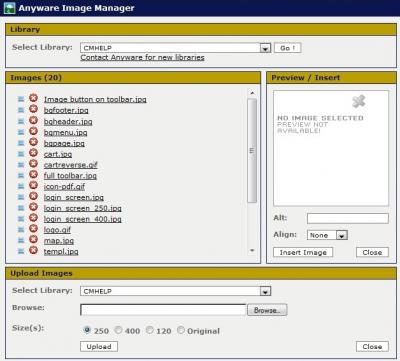Delete icon-pdf.gif via its red X icon
400x361 pixels.
(x=33, y=185)
